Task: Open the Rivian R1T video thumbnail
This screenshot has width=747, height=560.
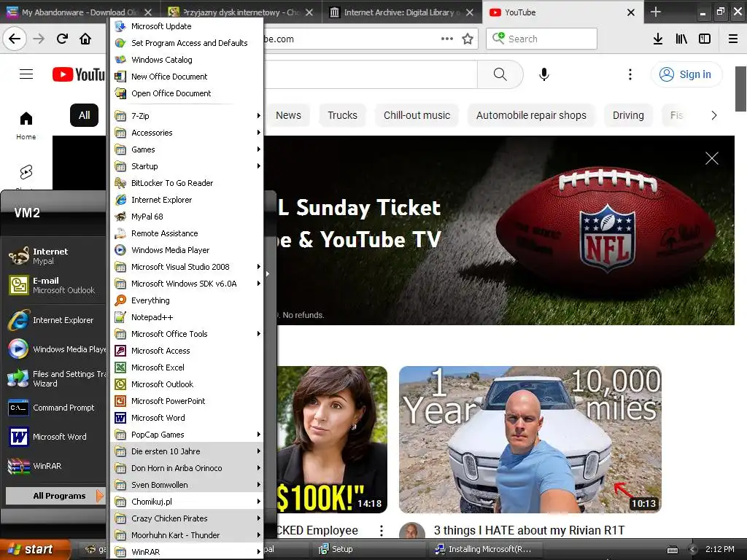Action: click(530, 440)
